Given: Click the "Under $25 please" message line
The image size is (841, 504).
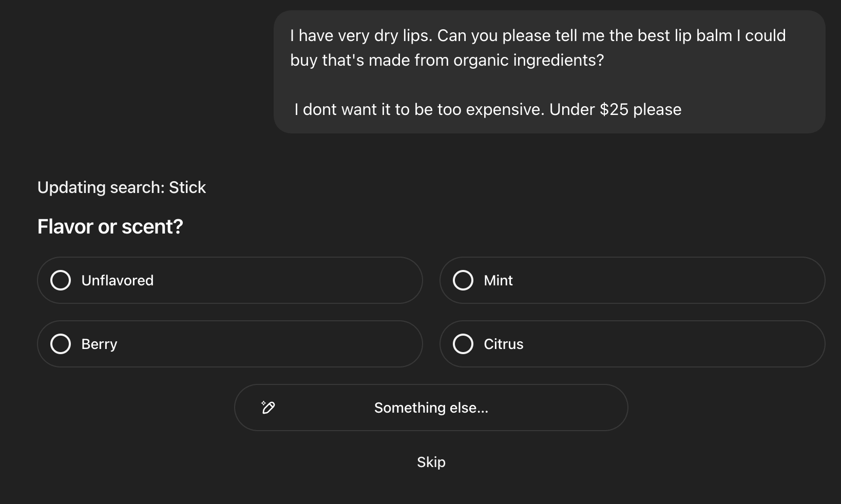Looking at the screenshot, I should click(615, 109).
